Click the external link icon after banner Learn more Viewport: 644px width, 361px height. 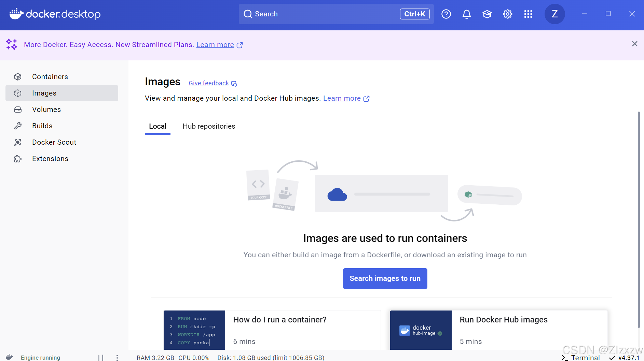pyautogui.click(x=240, y=45)
